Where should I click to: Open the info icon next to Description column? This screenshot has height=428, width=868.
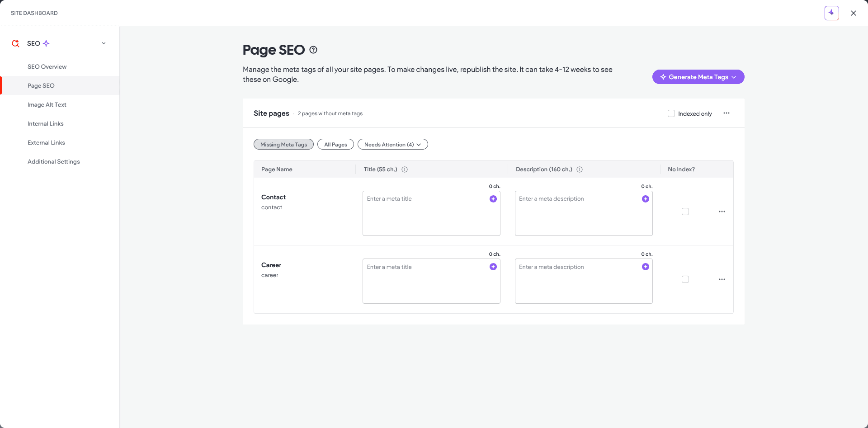coord(579,169)
